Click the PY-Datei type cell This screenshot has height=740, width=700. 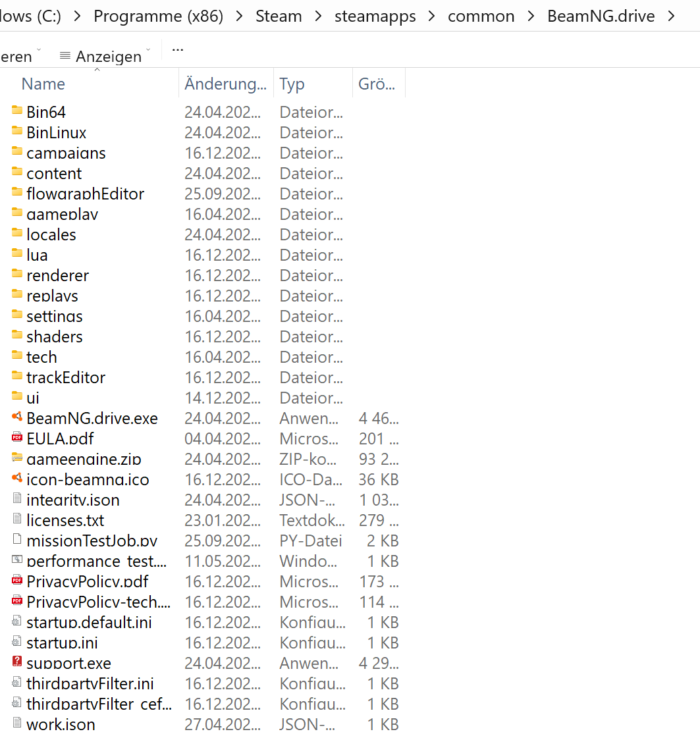311,541
